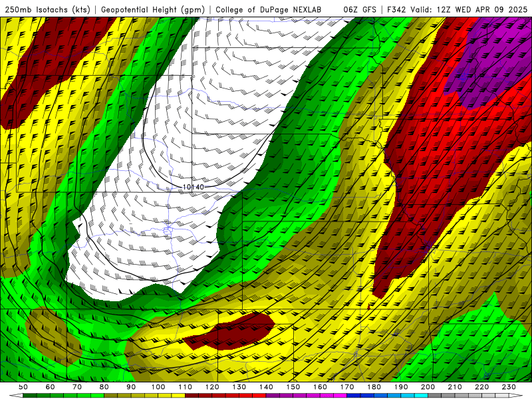Image resolution: width=532 pixels, height=399 pixels.
Task: Click the 50 value on color scale
Action: click(23, 387)
